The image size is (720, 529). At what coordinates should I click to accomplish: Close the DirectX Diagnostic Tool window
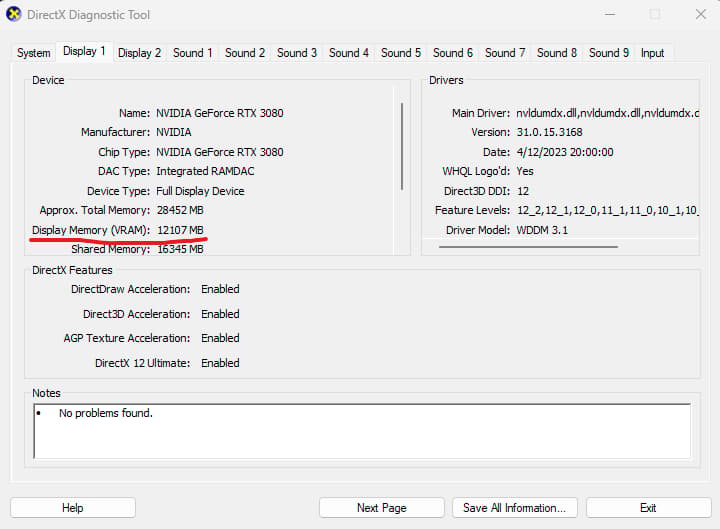[701, 15]
